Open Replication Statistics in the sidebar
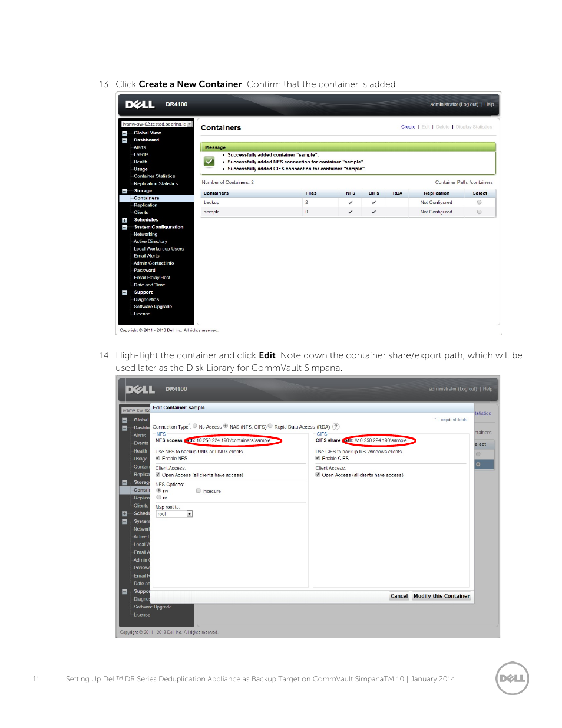The width and height of the screenshot is (562, 728). [x=156, y=183]
